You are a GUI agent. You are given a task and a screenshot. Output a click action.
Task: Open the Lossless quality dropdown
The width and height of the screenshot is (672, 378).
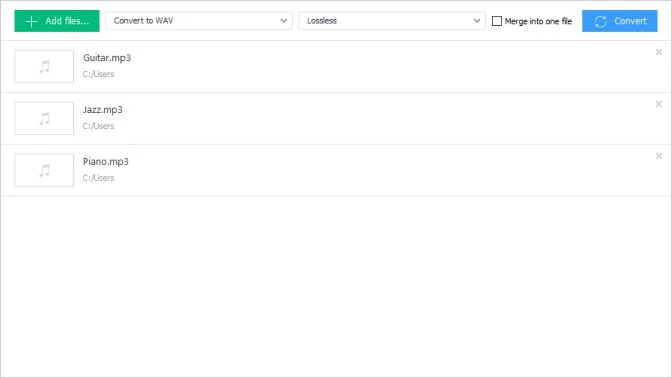pos(392,21)
